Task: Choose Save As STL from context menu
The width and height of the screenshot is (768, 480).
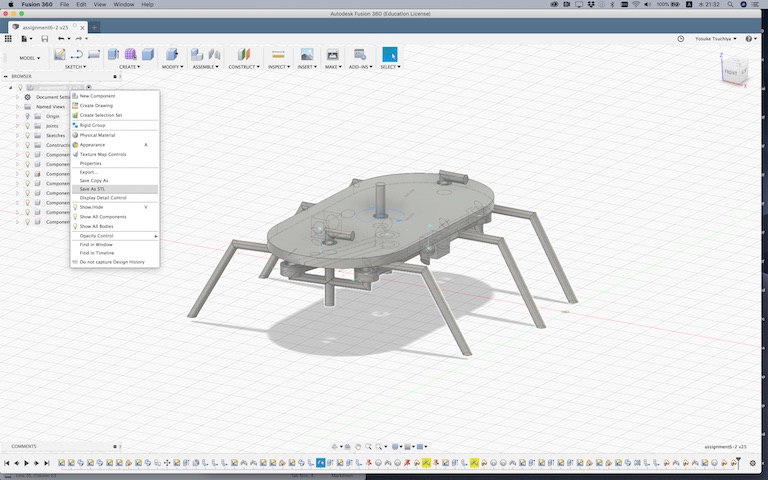Action: [115, 189]
